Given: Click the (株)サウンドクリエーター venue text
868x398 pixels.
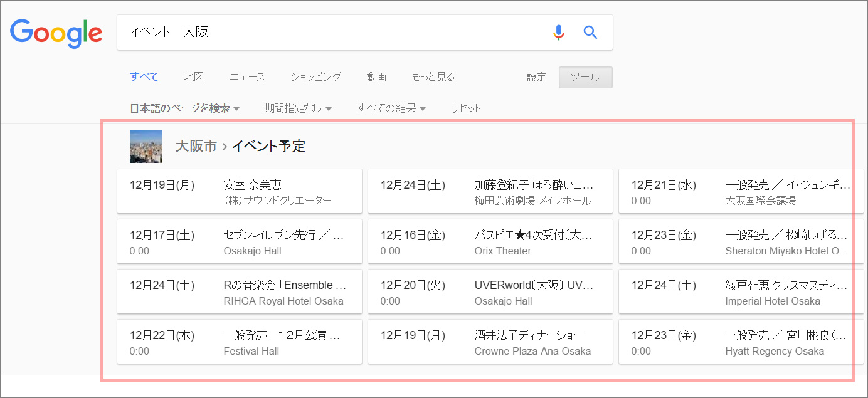Looking at the screenshot, I should coord(278,201).
